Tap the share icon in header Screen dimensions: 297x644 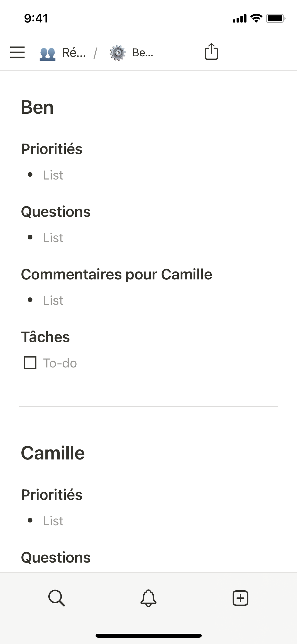(x=211, y=52)
